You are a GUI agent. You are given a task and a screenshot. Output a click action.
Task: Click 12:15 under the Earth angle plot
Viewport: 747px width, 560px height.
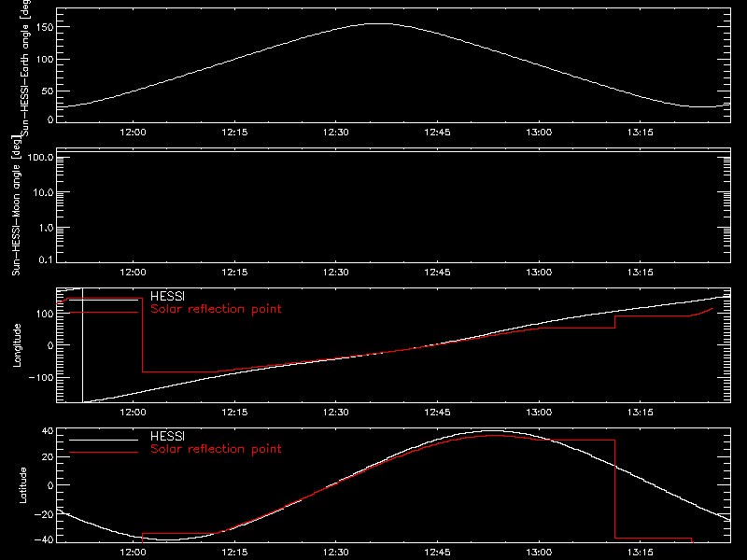(x=234, y=133)
